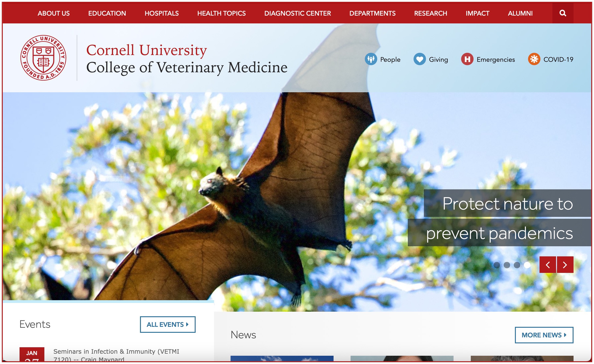Open the Diagnostic Center menu
The height and width of the screenshot is (364, 594).
click(x=297, y=13)
